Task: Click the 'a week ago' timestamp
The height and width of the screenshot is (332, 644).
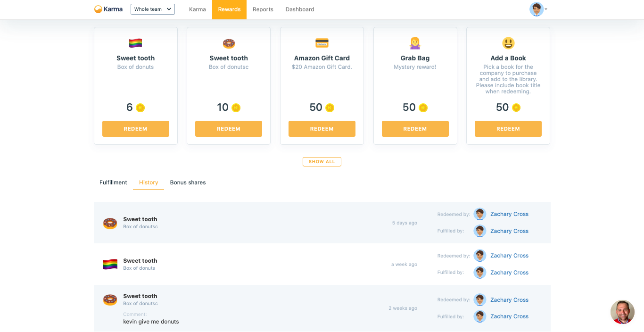Action: (404, 265)
